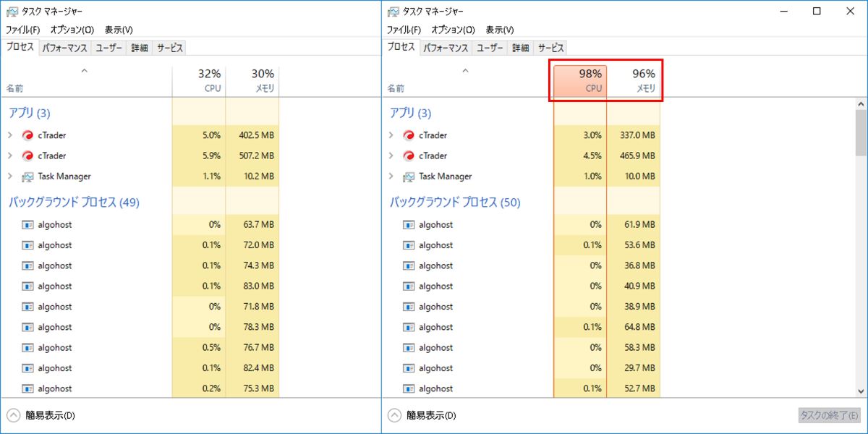Click the sort chevron above 名前 in the left window
The image size is (868, 434).
coord(84,71)
